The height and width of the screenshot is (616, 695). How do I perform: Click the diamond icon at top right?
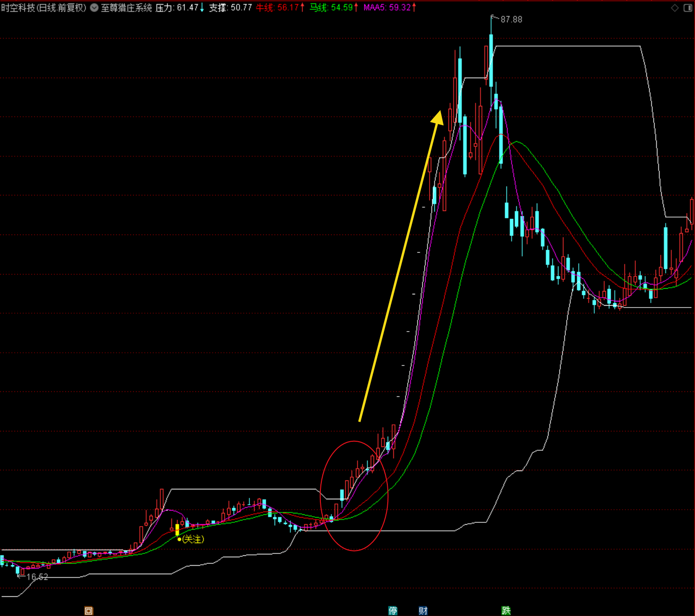[x=675, y=8]
